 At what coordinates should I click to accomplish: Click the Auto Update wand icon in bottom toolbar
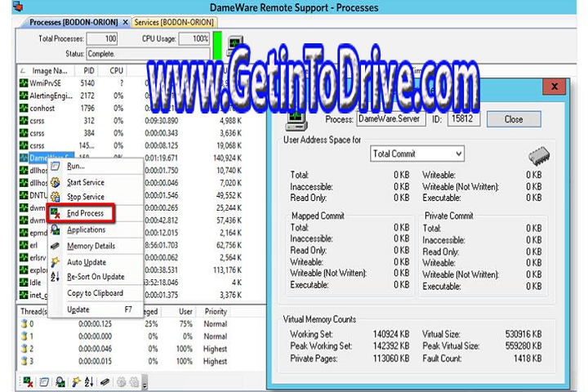76,382
